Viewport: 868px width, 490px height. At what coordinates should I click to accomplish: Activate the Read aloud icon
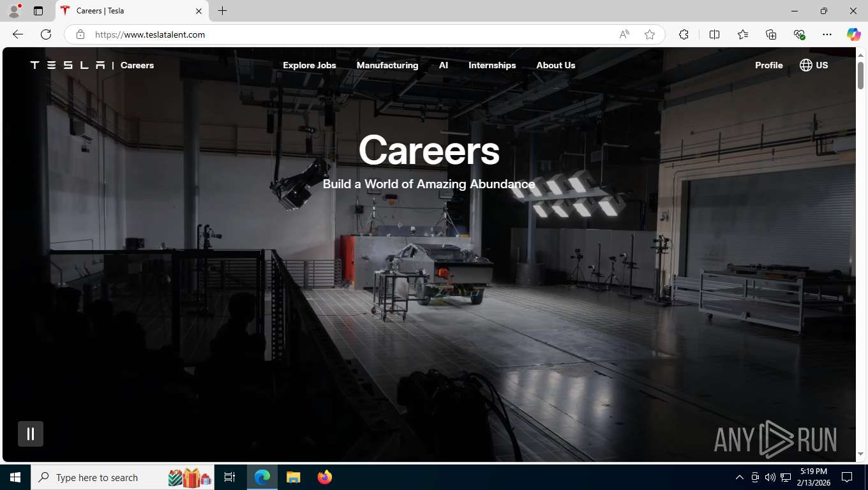(x=624, y=34)
